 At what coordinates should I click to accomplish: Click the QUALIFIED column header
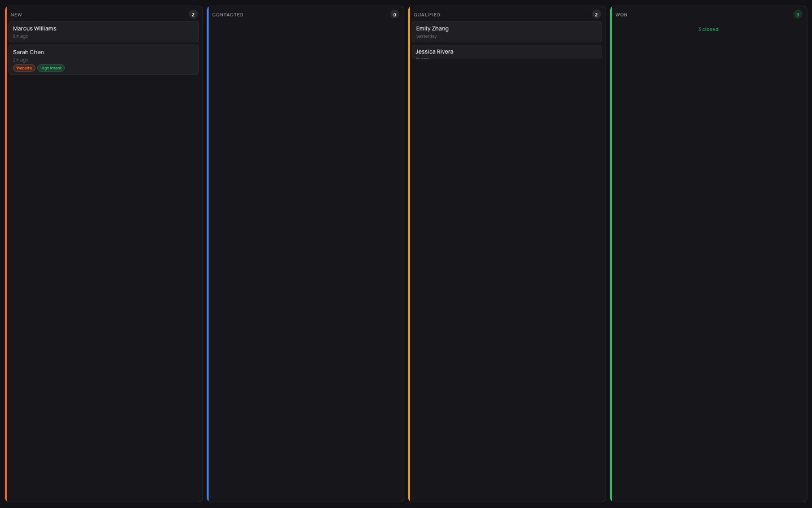(427, 15)
